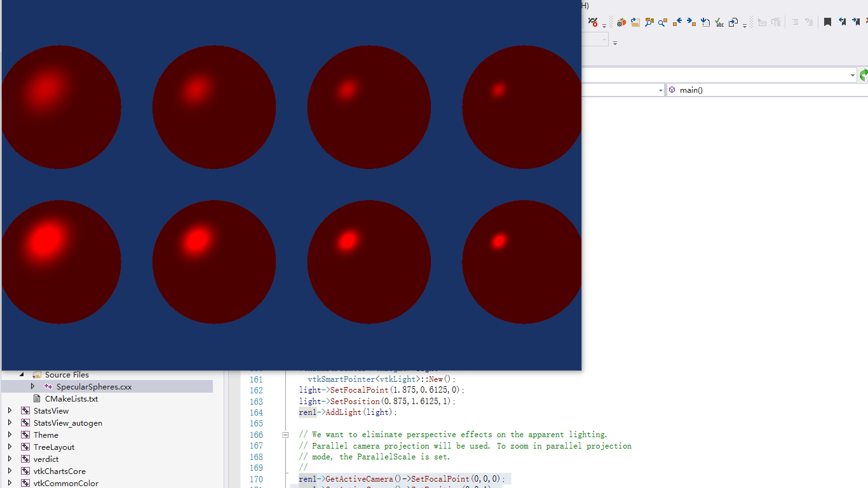Click the purple cube icon beside main()

(x=672, y=90)
